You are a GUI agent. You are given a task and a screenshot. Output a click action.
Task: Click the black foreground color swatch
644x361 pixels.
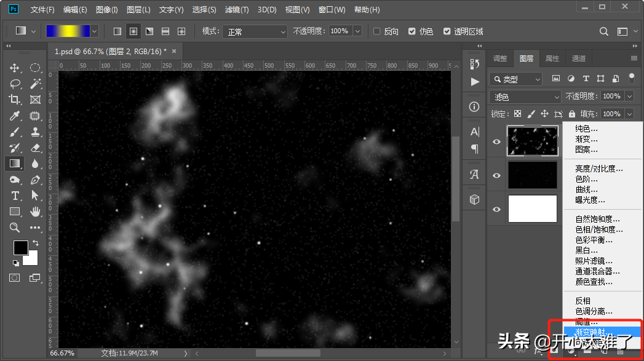(x=20, y=248)
